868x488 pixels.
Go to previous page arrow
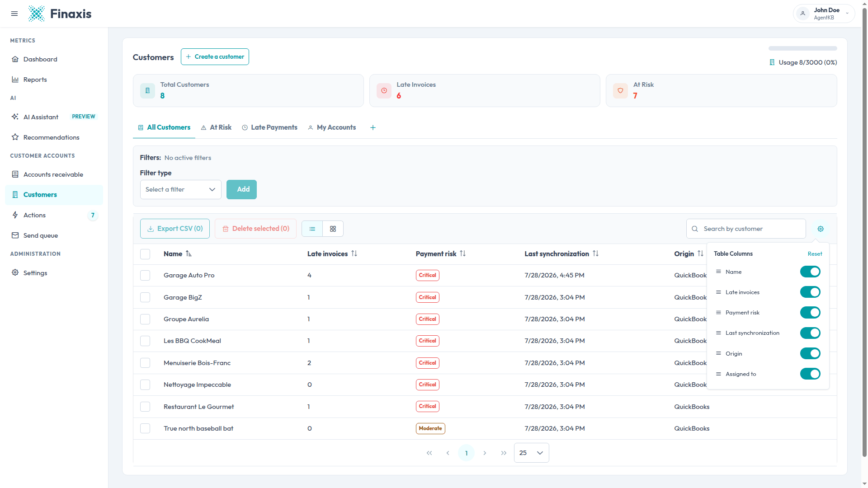click(448, 453)
